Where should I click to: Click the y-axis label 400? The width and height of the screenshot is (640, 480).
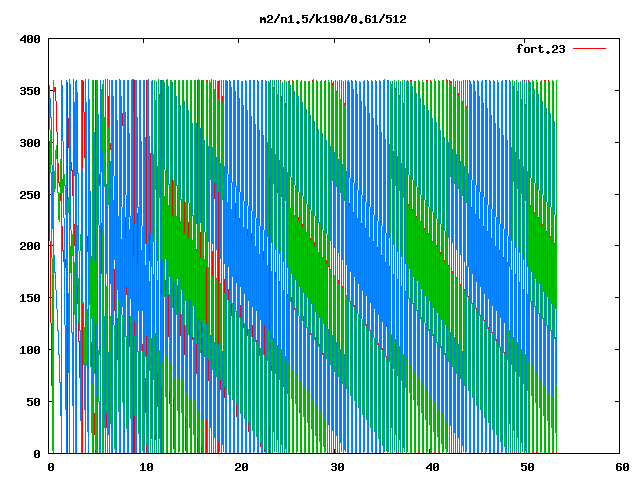click(x=30, y=39)
